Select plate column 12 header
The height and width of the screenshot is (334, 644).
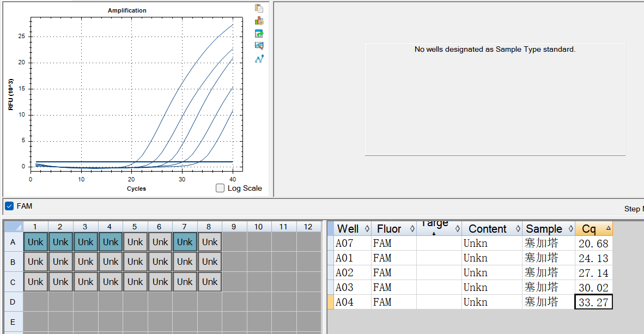(308, 227)
